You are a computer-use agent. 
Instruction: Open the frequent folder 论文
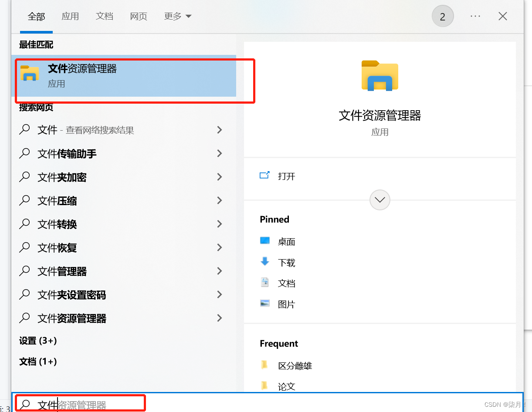click(287, 386)
